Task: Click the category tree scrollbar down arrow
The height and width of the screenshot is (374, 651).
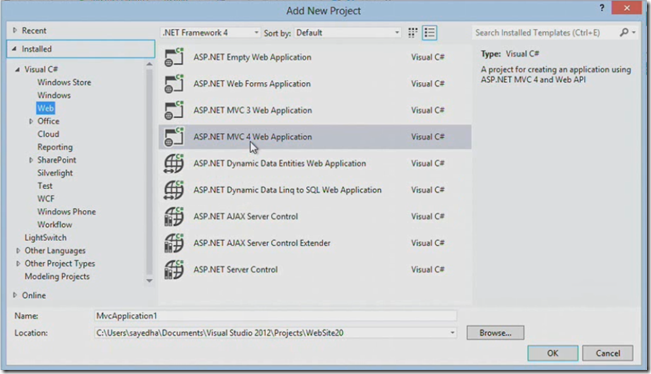Action: point(149,281)
